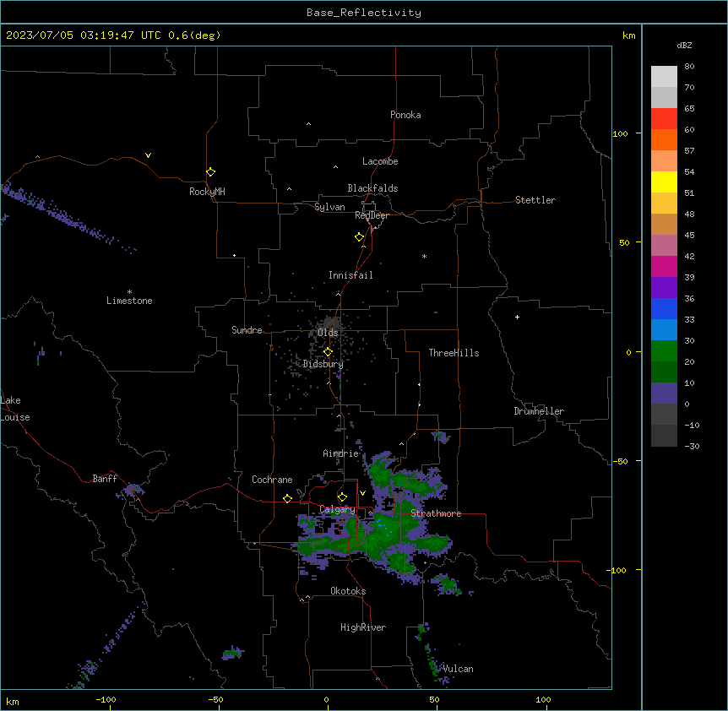Click the Sundre town label
The width and height of the screenshot is (728, 711).
point(247,330)
